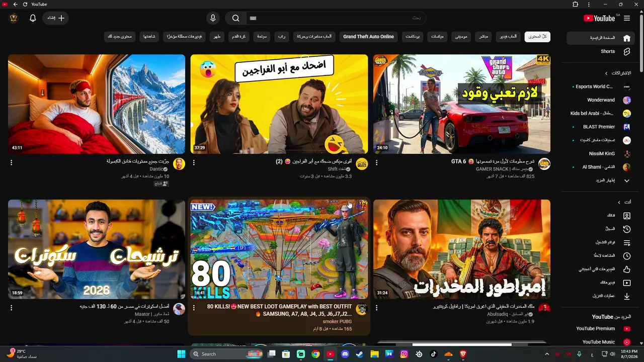Viewport: 644px width, 362px height.
Task: Select the مباشر (Live) filter chip
Action: [484, 37]
